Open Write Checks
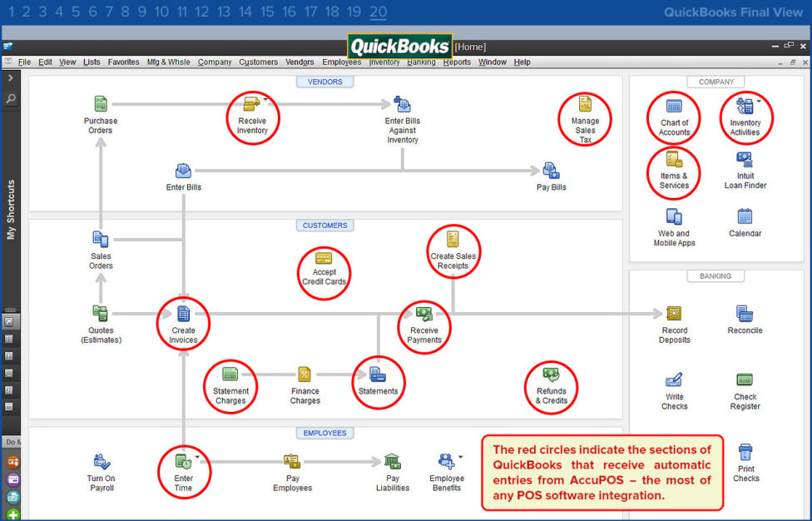Viewport: 812px width, 521px height. [x=674, y=380]
